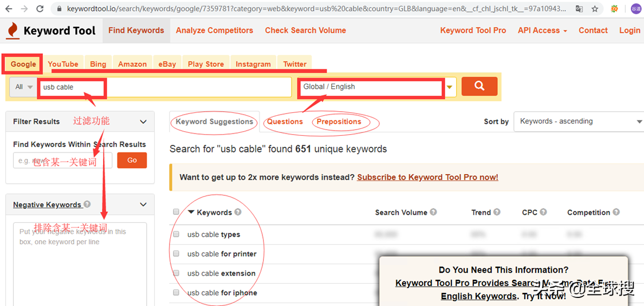Open the Search Volume help question icon
The height and width of the screenshot is (306, 644).
point(433,213)
